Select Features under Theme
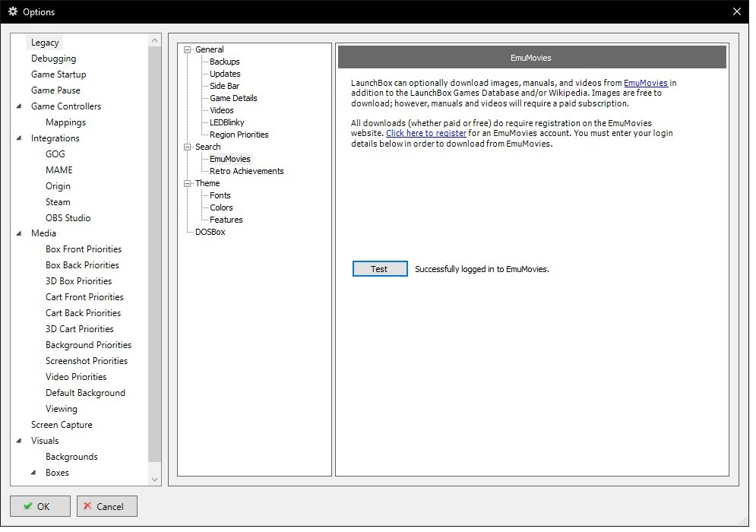This screenshot has height=532, width=756. tap(226, 220)
